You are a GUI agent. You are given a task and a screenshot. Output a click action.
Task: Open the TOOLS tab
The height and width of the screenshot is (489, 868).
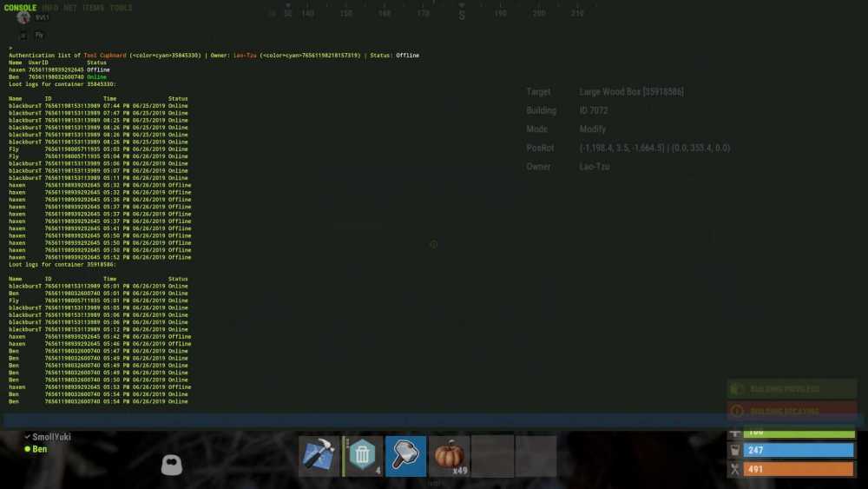point(122,8)
